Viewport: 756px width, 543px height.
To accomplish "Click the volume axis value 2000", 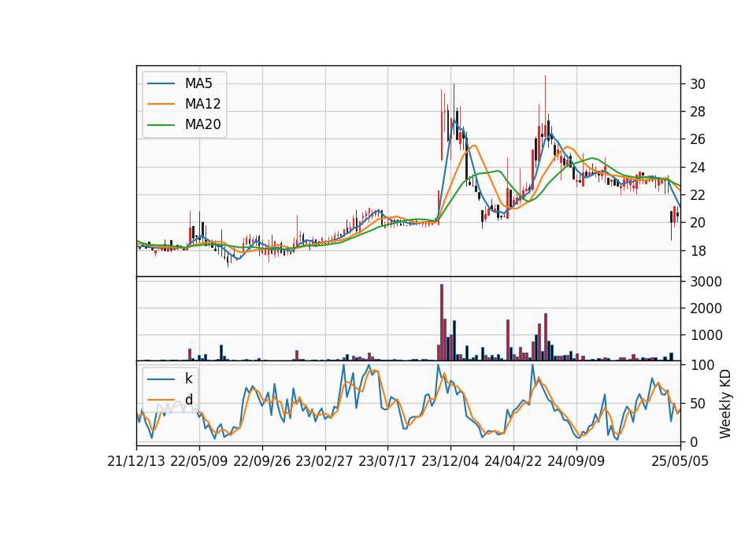I will pos(706,308).
